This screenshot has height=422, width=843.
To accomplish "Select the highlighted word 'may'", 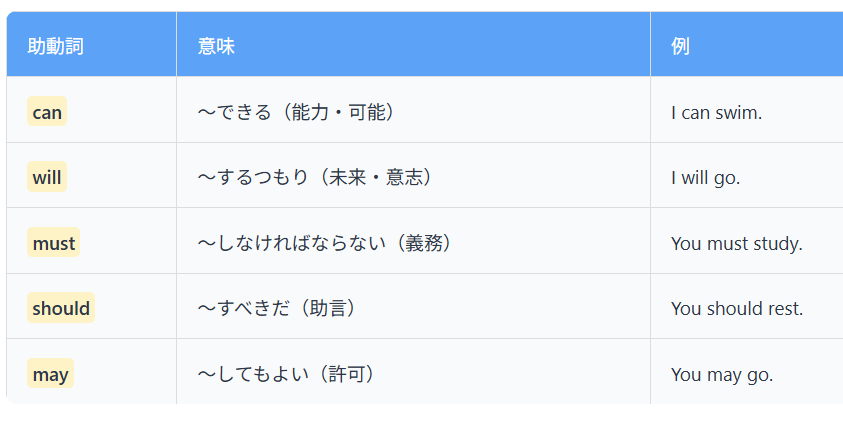I will point(50,375).
